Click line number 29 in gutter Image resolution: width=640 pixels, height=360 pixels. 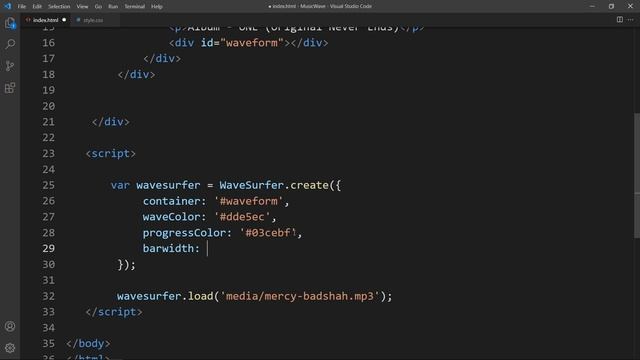pos(48,248)
